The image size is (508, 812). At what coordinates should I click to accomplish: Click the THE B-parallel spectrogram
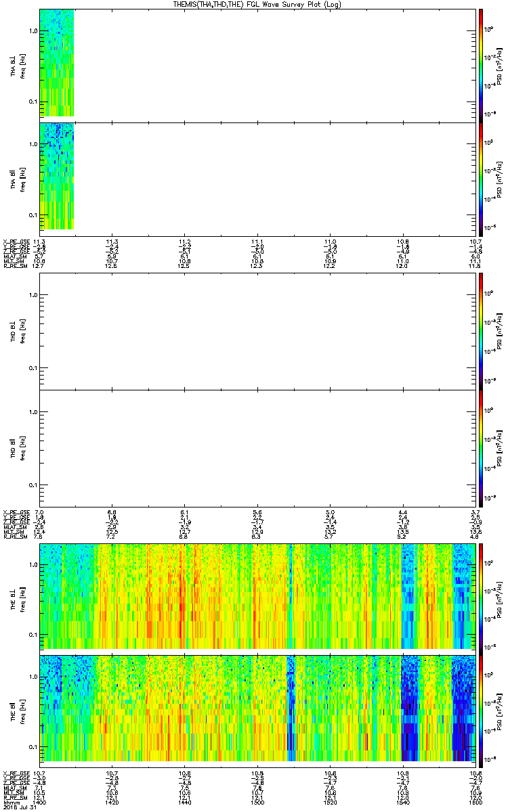pos(257,708)
